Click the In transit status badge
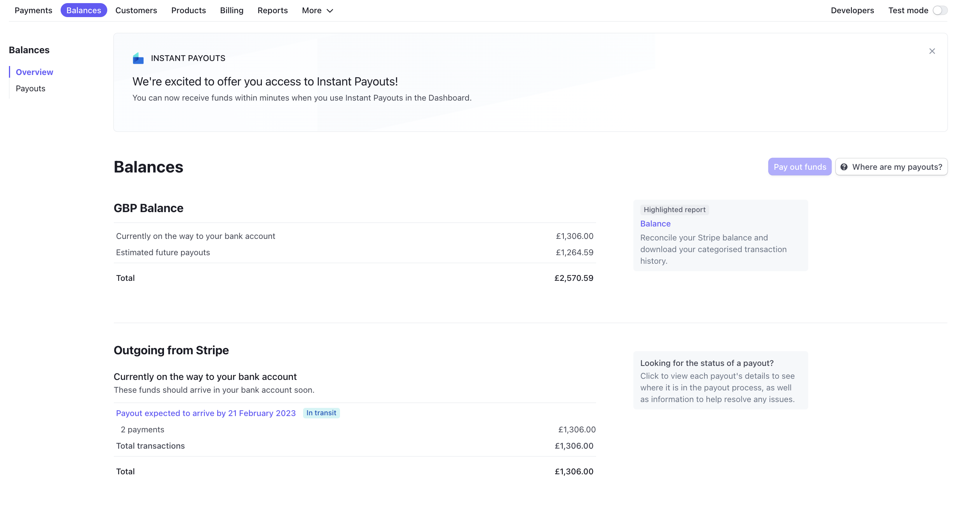 321,413
